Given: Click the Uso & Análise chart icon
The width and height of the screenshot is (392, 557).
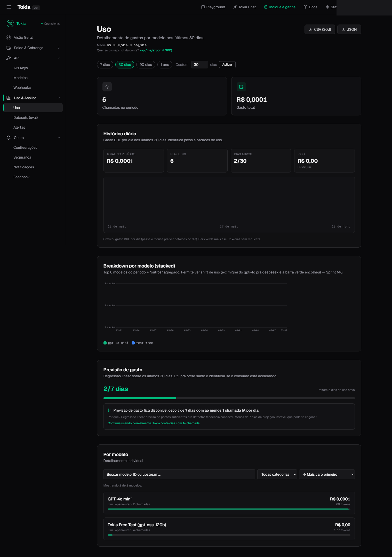Looking at the screenshot, I should 9,98.
